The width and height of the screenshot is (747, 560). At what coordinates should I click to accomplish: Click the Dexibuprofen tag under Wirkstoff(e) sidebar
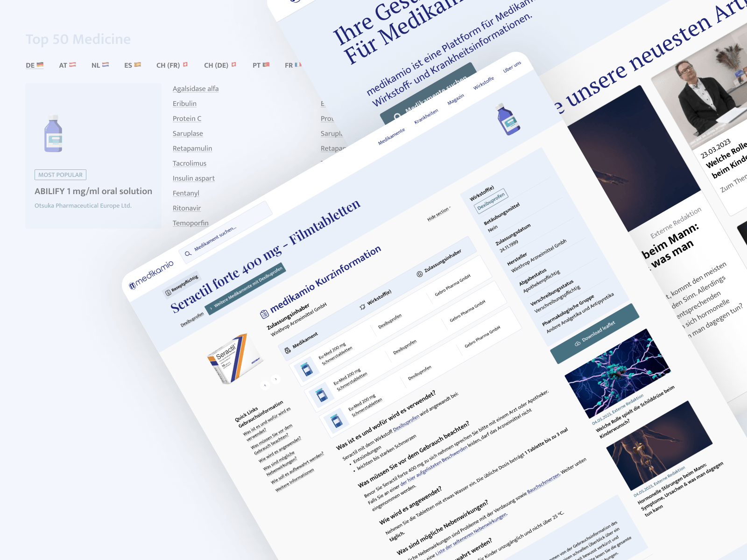click(x=491, y=201)
